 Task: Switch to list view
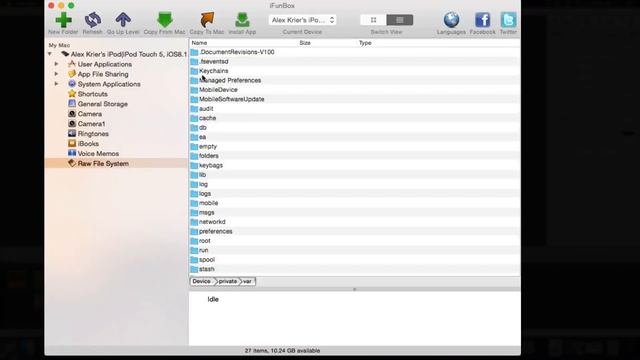(x=400, y=20)
